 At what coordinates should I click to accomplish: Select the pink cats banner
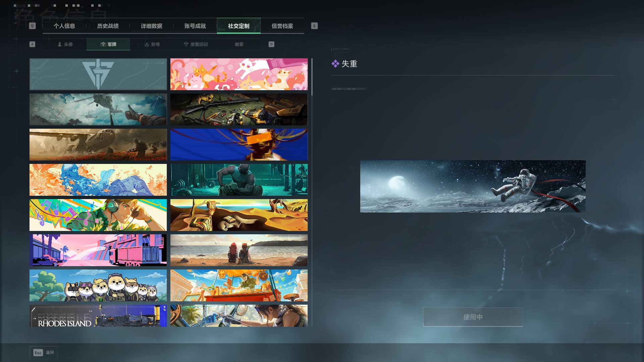(x=239, y=74)
